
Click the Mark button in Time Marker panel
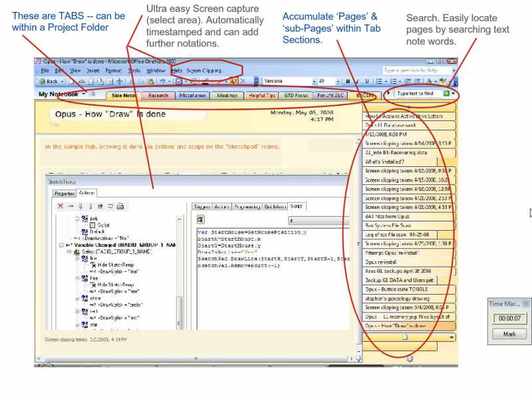click(509, 334)
